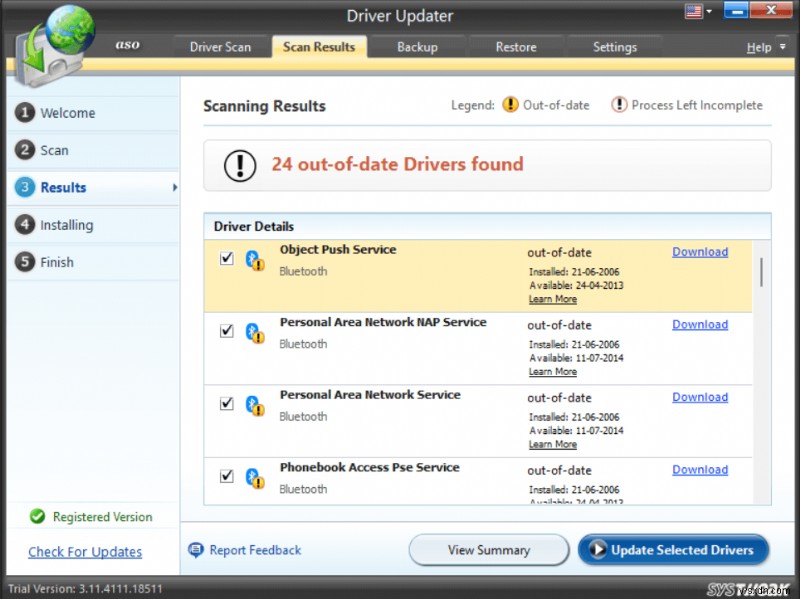Click step 3 Results number icon
Image resolution: width=800 pixels, height=599 pixels.
tap(24, 187)
